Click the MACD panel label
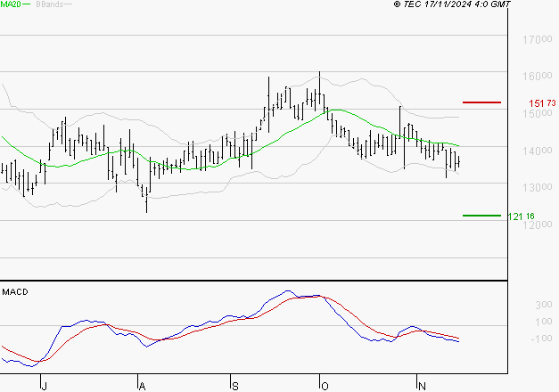Image resolution: width=559 pixels, height=392 pixels. [x=15, y=292]
